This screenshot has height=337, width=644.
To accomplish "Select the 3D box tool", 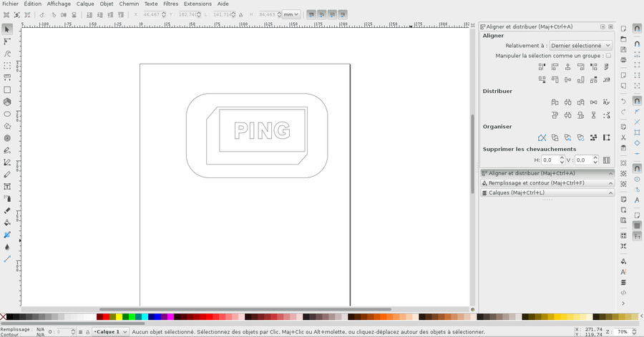I will 7,102.
